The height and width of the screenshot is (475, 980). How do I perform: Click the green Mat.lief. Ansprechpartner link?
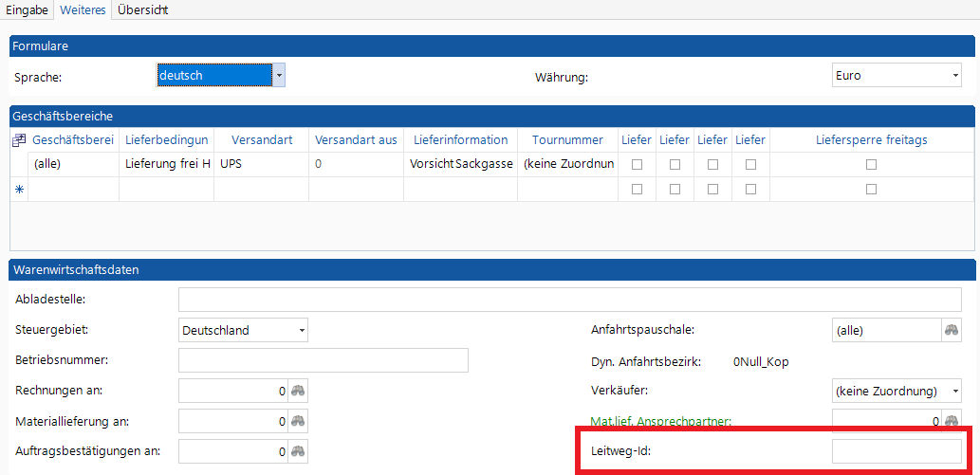(x=661, y=421)
